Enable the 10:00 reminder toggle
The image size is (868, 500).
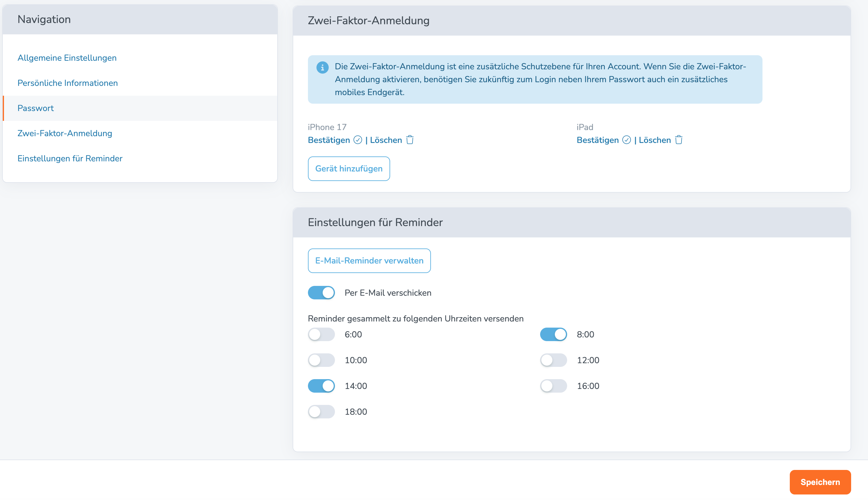(x=321, y=360)
